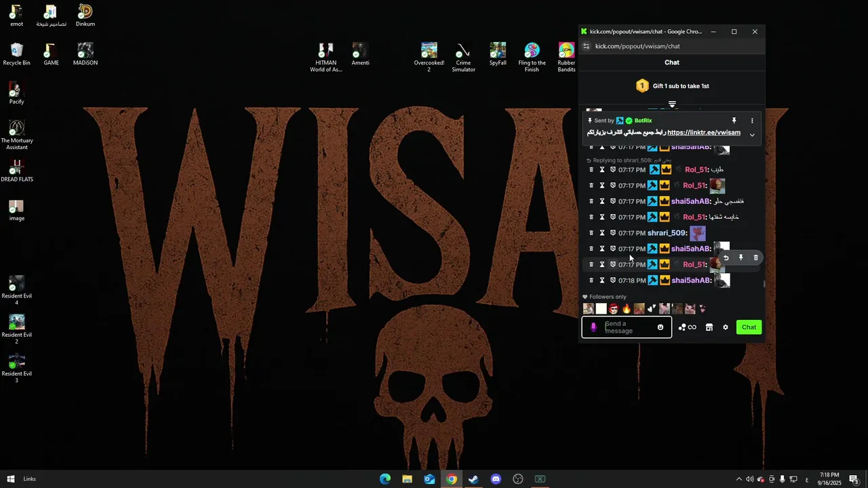Screen dimensions: 868x488
Task: Open pinned message three-dot options
Action: tap(752, 121)
